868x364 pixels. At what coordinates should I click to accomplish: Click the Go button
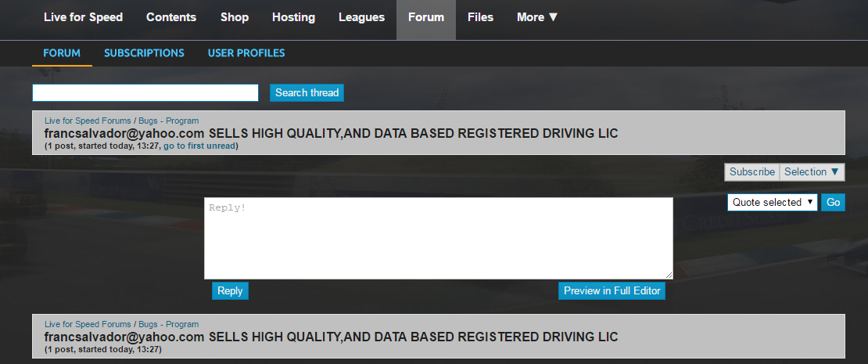click(x=833, y=202)
